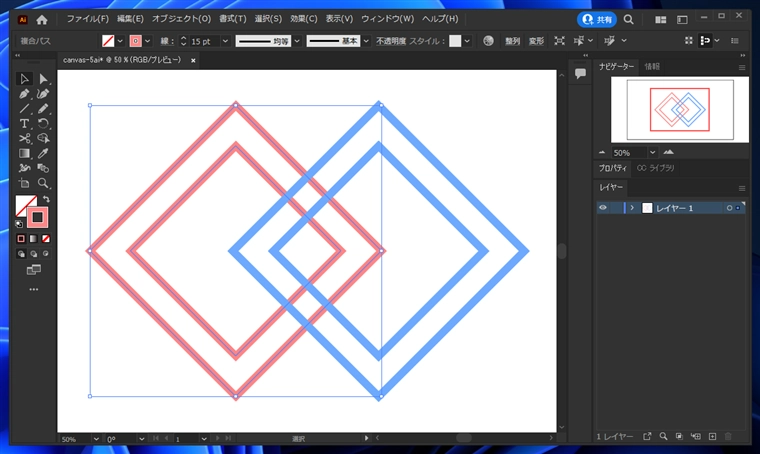
Task: Click the 整列 align button
Action: tap(512, 41)
